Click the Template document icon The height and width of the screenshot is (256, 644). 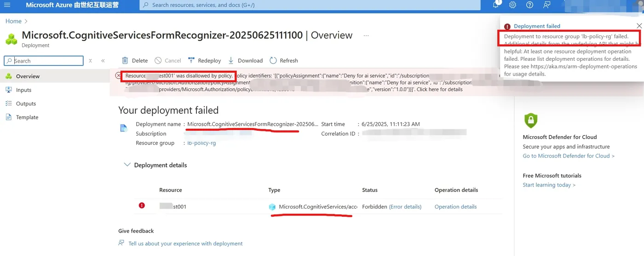(8, 117)
